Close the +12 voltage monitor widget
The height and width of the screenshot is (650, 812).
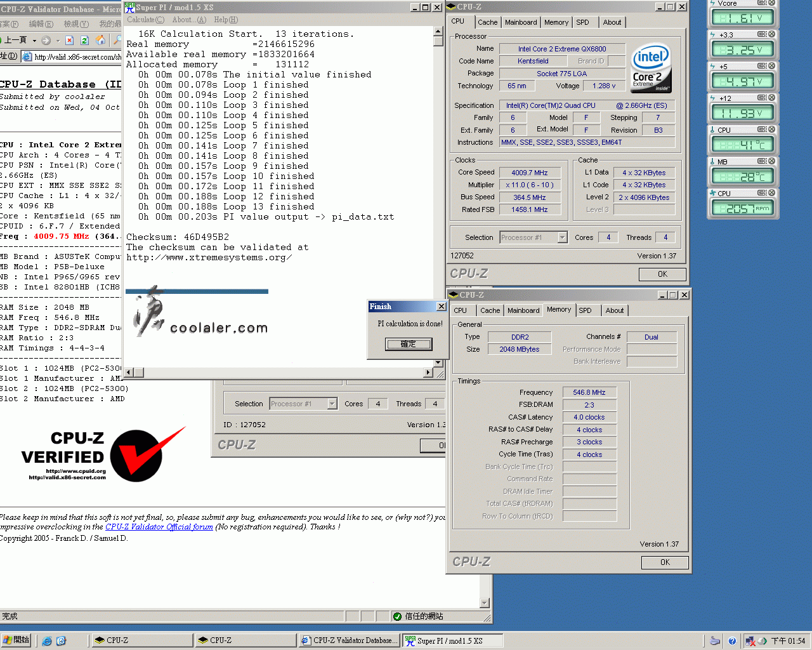tap(771, 98)
